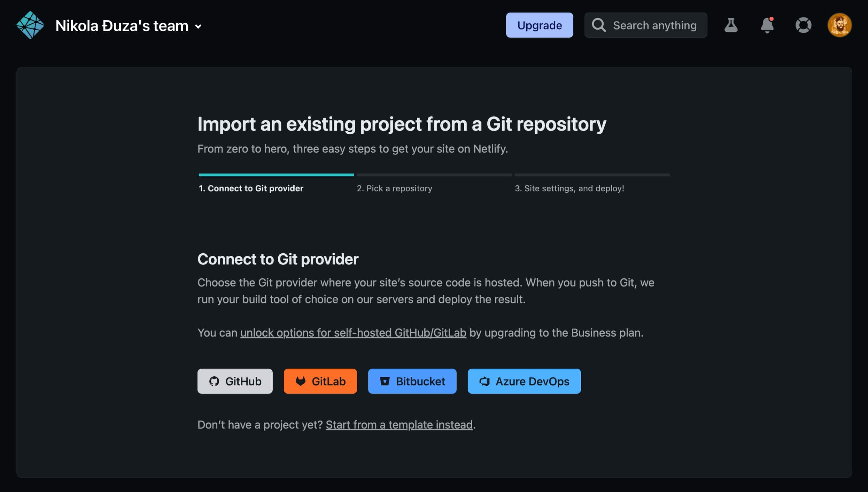Focus the Search anything field
868x492 pixels.
(655, 25)
